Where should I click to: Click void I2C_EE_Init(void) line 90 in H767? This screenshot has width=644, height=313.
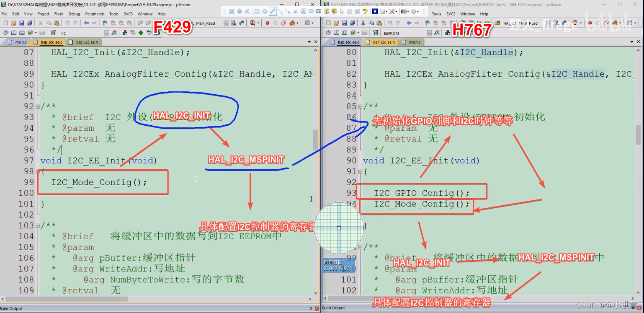pyautogui.click(x=421, y=160)
